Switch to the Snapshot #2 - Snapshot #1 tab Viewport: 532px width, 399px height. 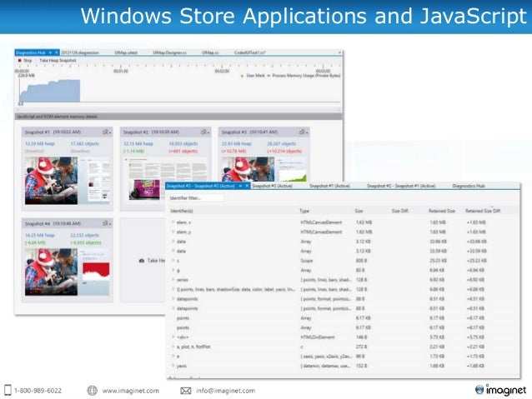tap(401, 186)
